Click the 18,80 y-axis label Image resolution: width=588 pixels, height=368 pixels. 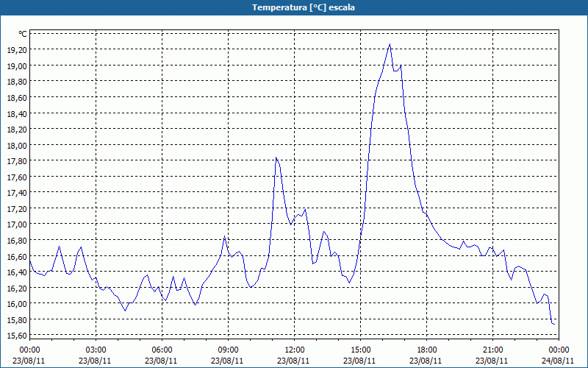17,82
